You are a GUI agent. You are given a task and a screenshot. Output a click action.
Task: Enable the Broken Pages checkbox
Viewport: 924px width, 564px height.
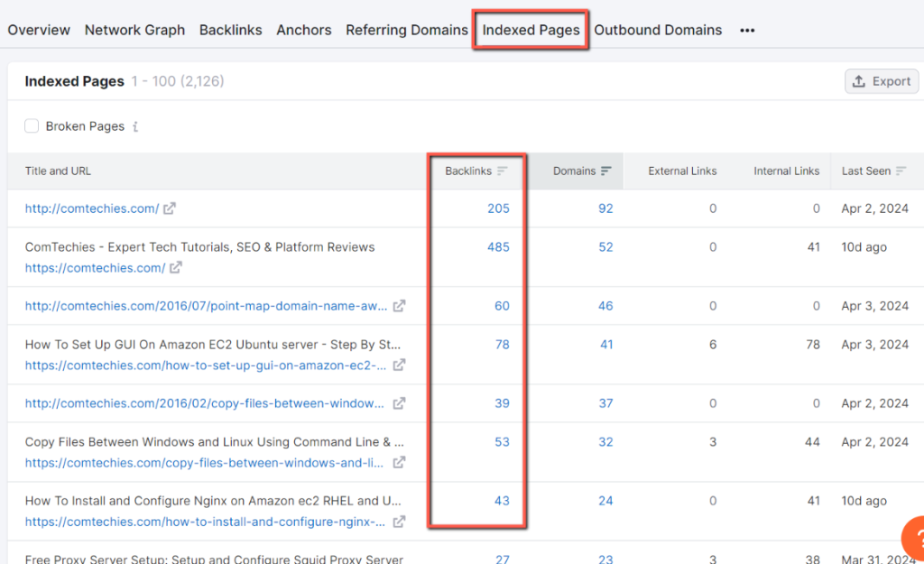tap(32, 126)
